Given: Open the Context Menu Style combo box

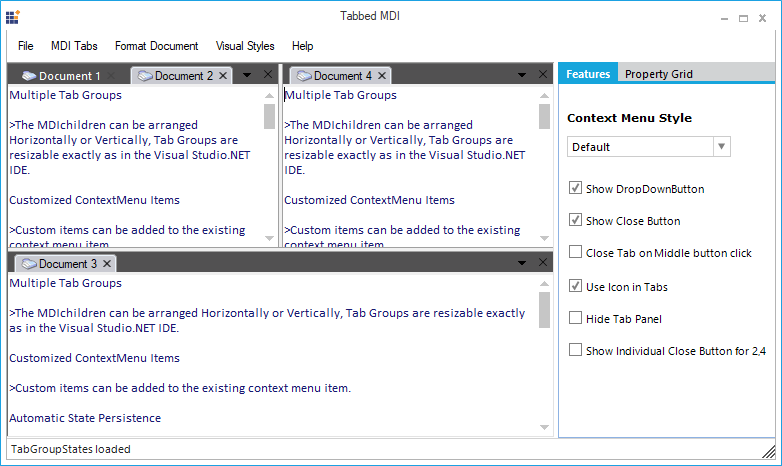Looking at the screenshot, I should pyautogui.click(x=649, y=147).
